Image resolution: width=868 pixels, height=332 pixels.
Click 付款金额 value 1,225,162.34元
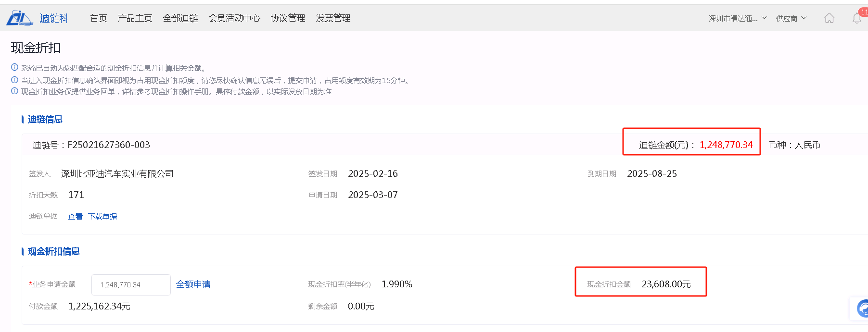99,306
